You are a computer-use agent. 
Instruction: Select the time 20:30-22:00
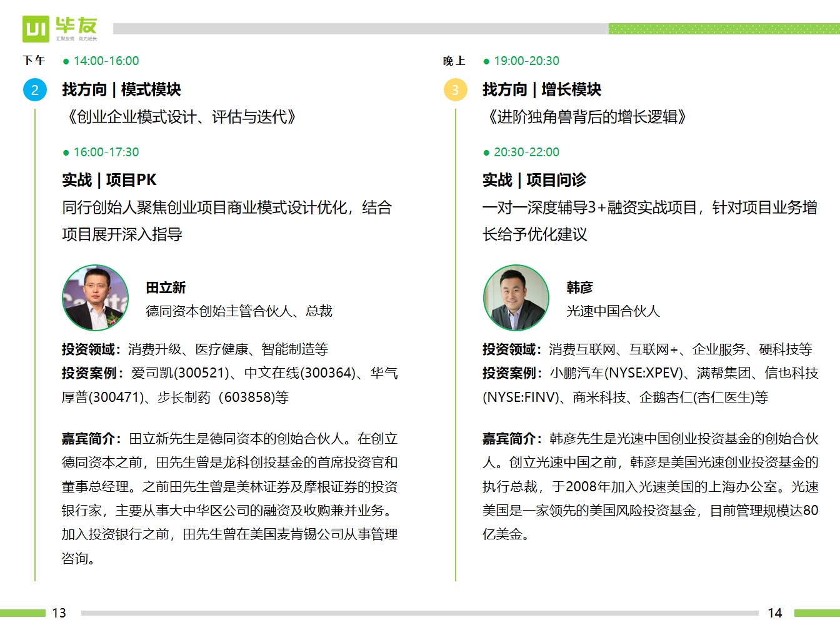pyautogui.click(x=527, y=152)
